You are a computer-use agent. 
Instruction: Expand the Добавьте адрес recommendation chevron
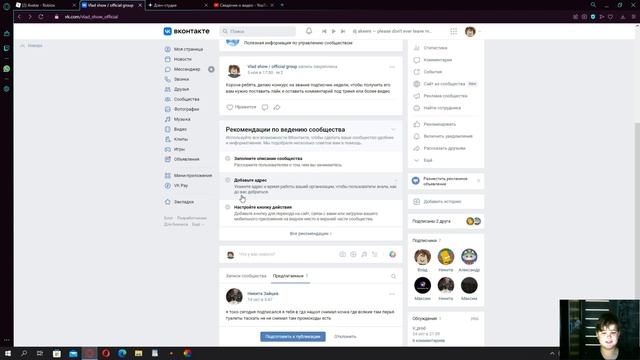point(395,180)
